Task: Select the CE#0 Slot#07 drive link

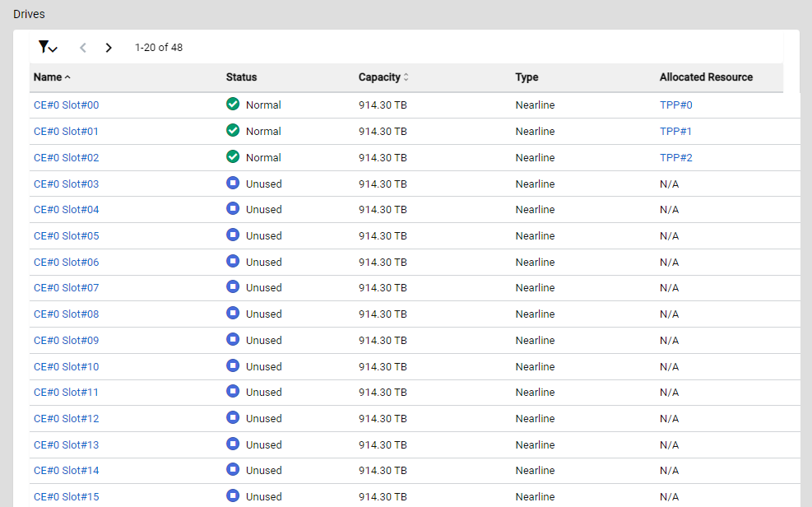Action: [x=66, y=288]
